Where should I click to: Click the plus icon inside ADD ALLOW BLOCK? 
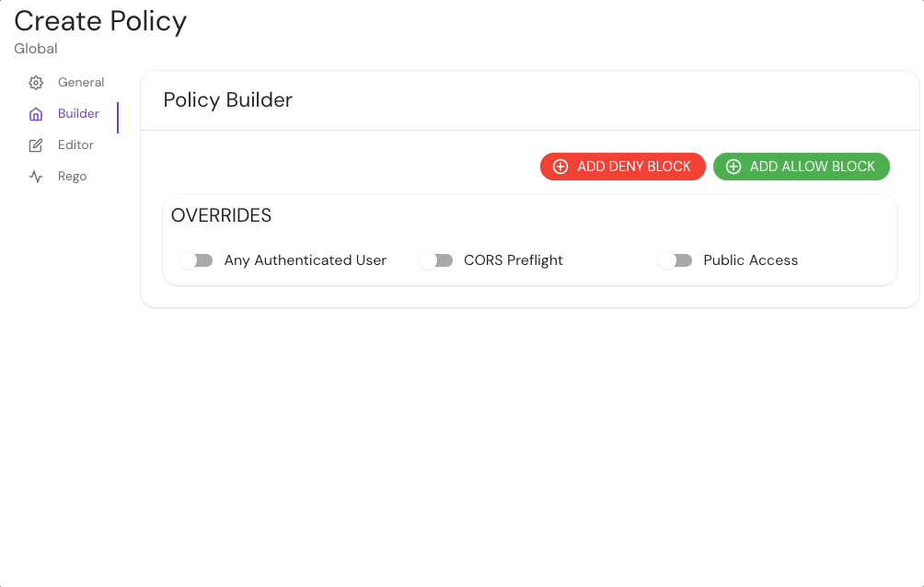[734, 167]
